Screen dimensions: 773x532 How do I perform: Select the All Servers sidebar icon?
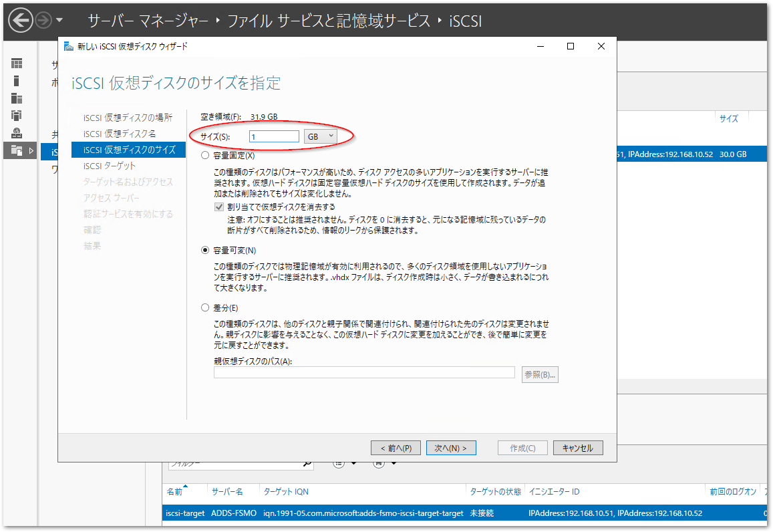pyautogui.click(x=15, y=97)
